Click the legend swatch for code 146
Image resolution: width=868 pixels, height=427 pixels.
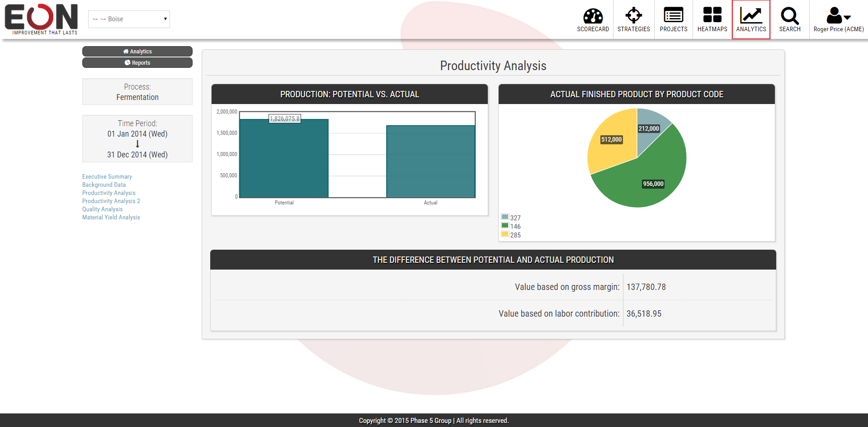505,226
